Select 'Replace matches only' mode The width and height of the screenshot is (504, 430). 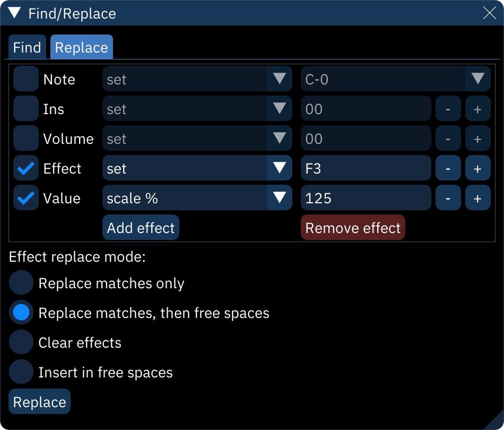[x=21, y=282]
